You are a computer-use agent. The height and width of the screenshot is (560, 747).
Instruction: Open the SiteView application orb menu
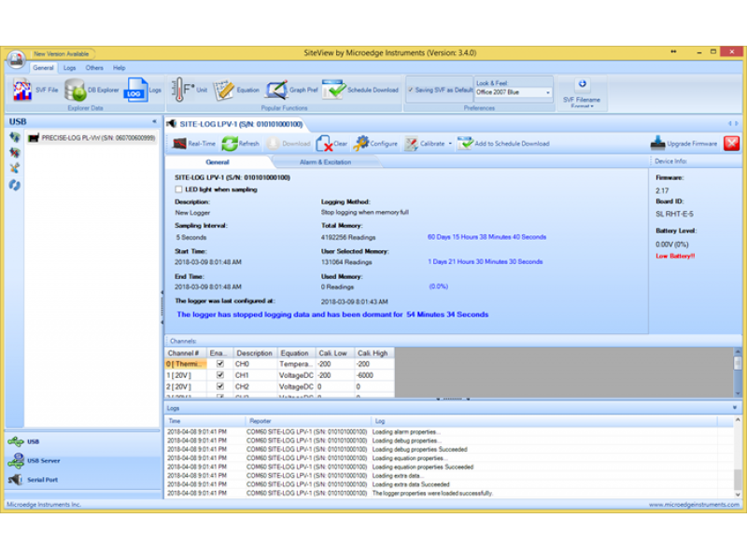point(17,59)
